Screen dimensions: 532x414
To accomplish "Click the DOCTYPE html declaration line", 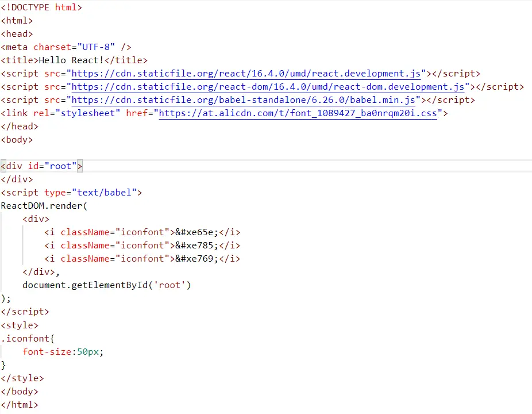I will click(x=41, y=7).
